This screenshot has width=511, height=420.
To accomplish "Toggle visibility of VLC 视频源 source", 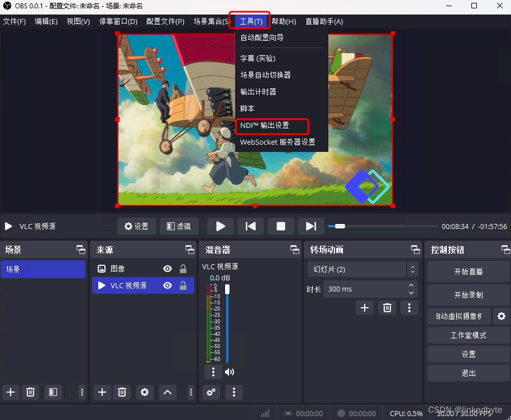I will click(x=168, y=286).
